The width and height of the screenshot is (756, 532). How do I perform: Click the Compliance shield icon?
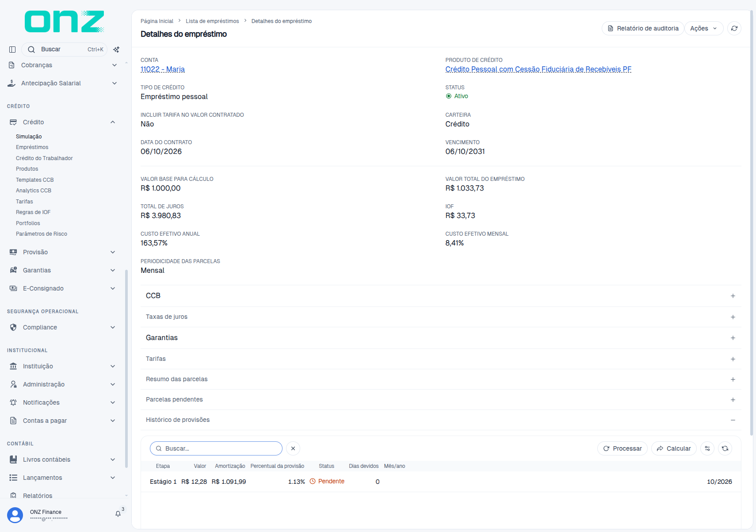click(x=13, y=327)
